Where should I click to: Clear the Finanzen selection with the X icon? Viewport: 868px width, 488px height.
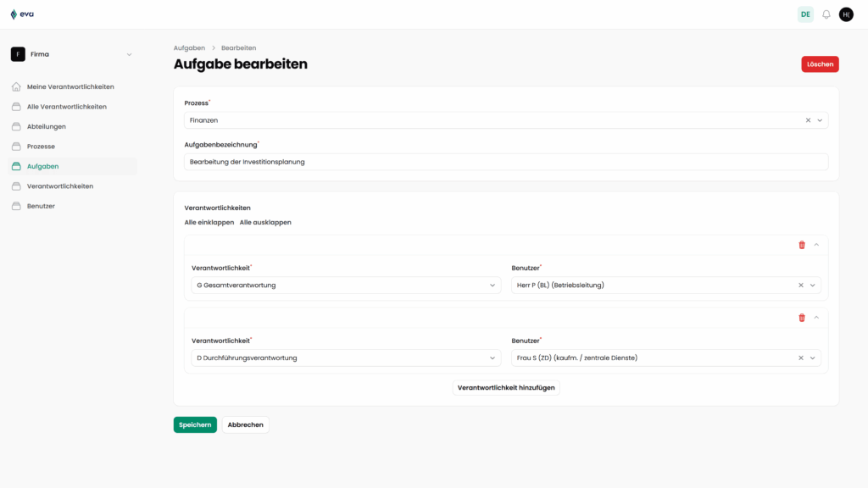point(807,119)
